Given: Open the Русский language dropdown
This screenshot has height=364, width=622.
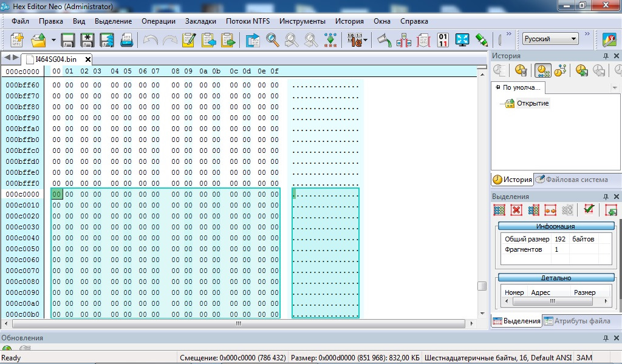Looking at the screenshot, I should 550,38.
